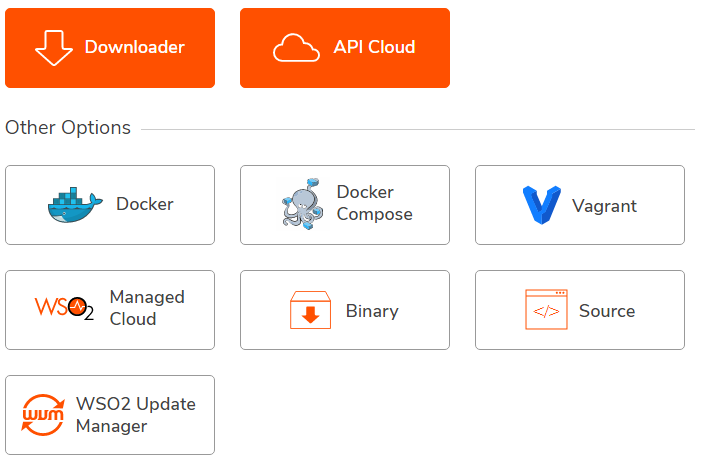The width and height of the screenshot is (707, 463).
Task: Click the Docker whale icon
Action: click(74, 205)
